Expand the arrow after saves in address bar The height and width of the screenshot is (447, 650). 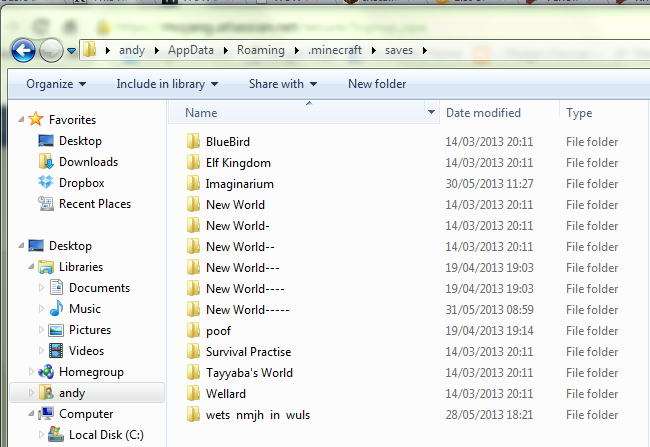click(x=425, y=51)
